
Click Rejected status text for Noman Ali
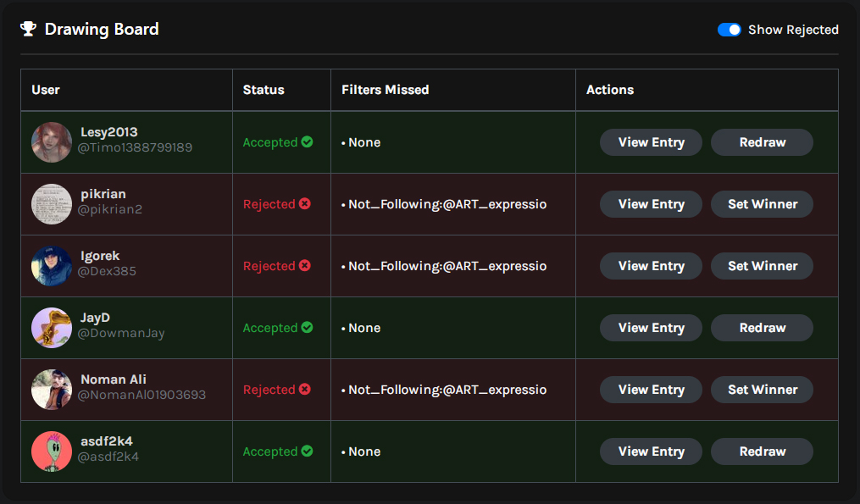pyautogui.click(x=269, y=390)
